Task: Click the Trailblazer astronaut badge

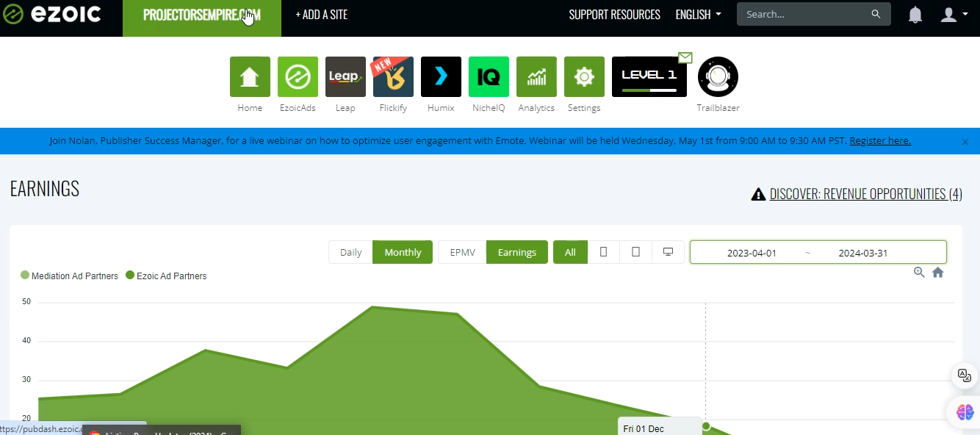Action: click(x=718, y=76)
